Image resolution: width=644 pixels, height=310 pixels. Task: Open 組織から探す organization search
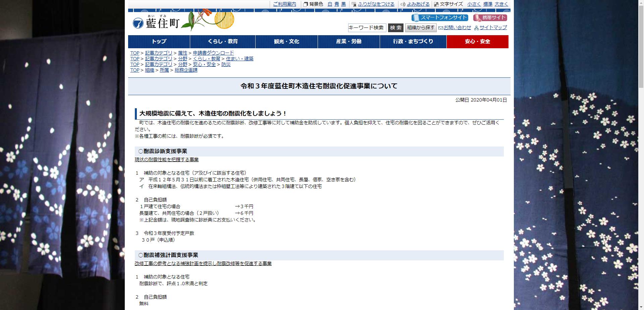click(420, 28)
